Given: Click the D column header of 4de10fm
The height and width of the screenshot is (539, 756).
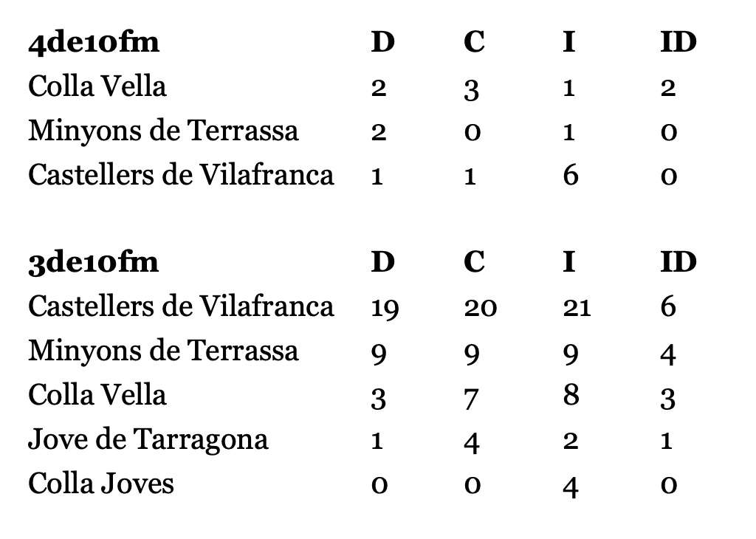Looking at the screenshot, I should 383,42.
